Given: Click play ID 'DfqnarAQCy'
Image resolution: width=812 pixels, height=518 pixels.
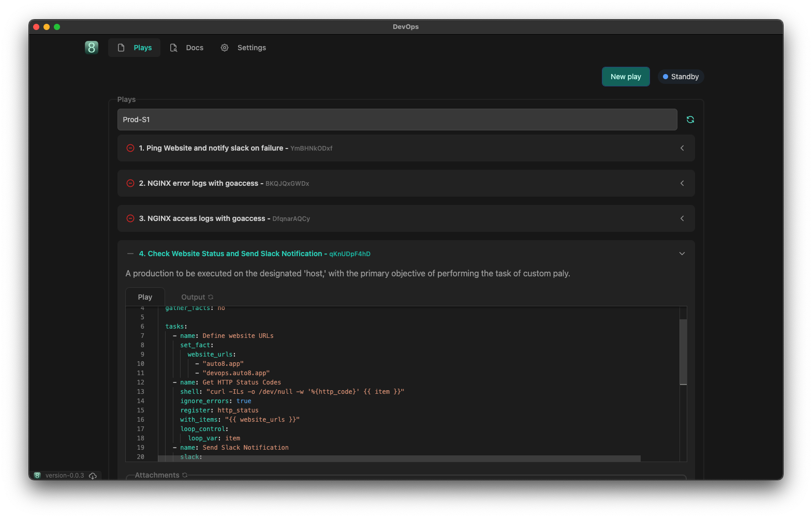Looking at the screenshot, I should (291, 219).
